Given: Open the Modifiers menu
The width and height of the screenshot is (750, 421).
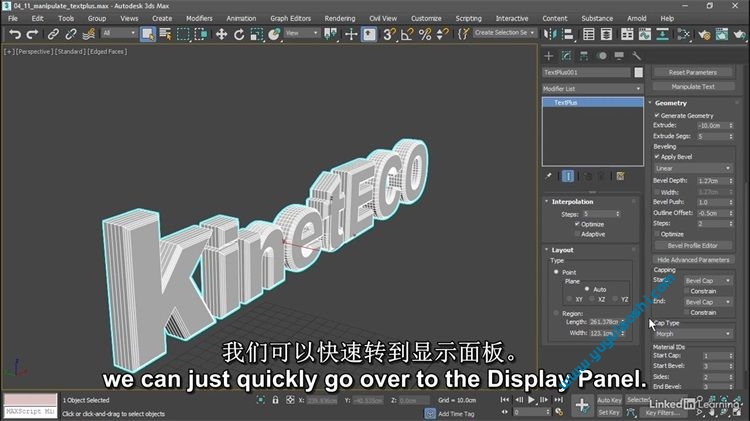Looking at the screenshot, I should (199, 18).
